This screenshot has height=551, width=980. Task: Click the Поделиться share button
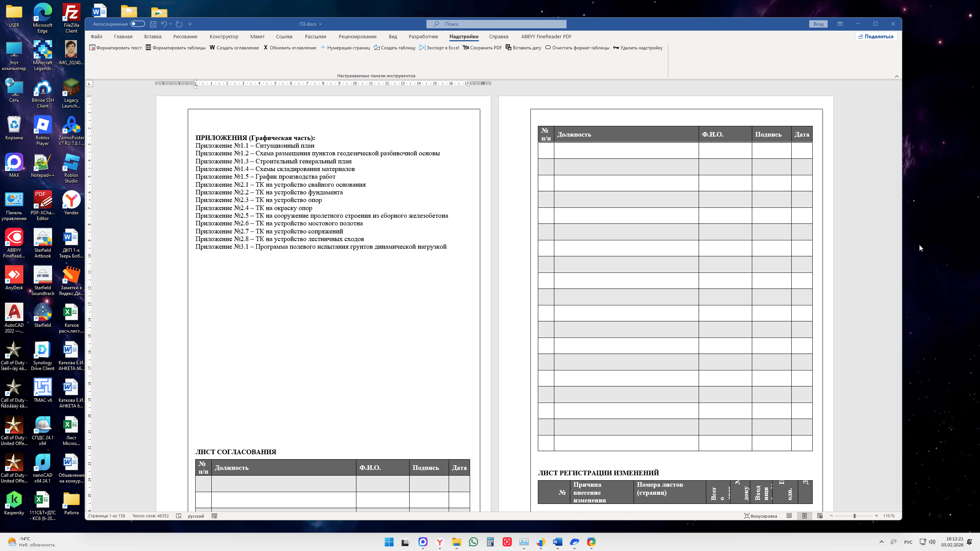[876, 37]
